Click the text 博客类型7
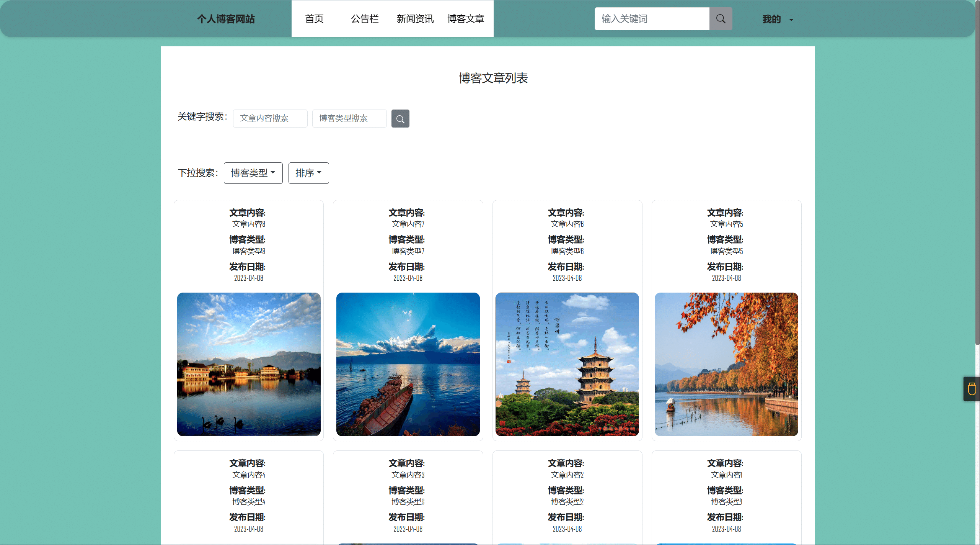 408,251
